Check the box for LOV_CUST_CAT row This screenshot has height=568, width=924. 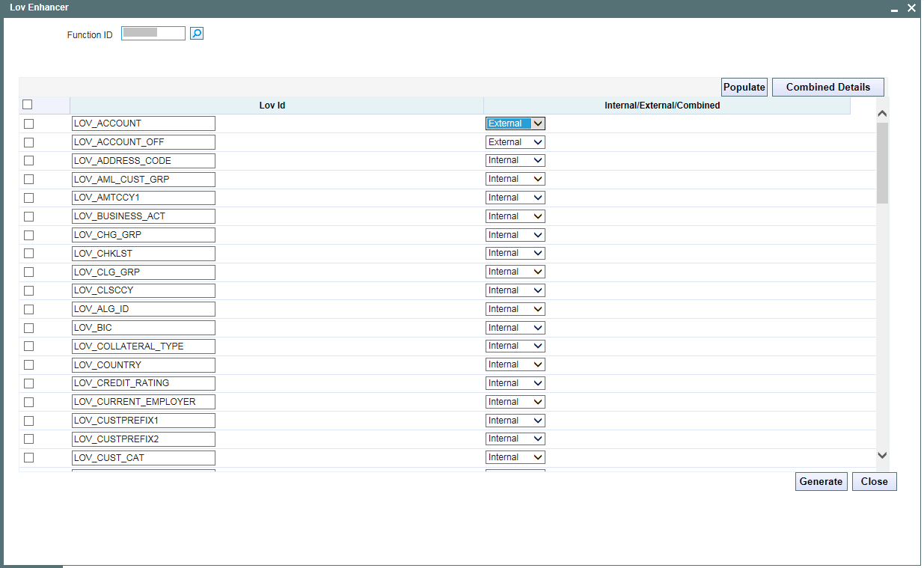(29, 457)
